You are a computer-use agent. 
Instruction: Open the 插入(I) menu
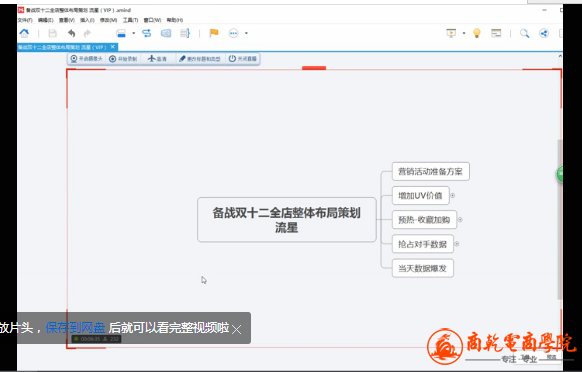pos(87,20)
